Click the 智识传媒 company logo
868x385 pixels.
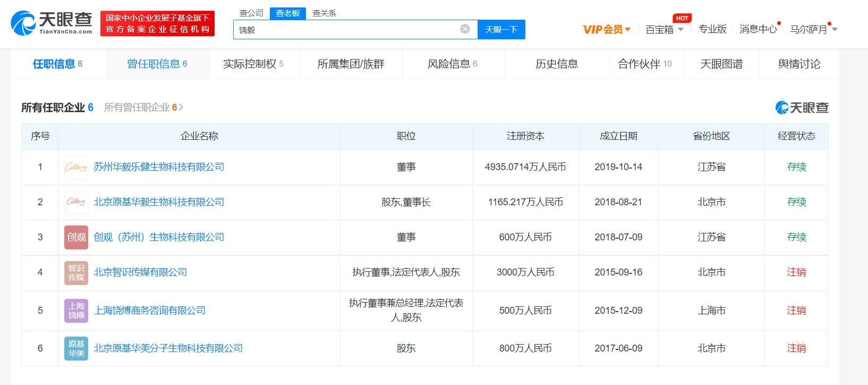(x=76, y=272)
